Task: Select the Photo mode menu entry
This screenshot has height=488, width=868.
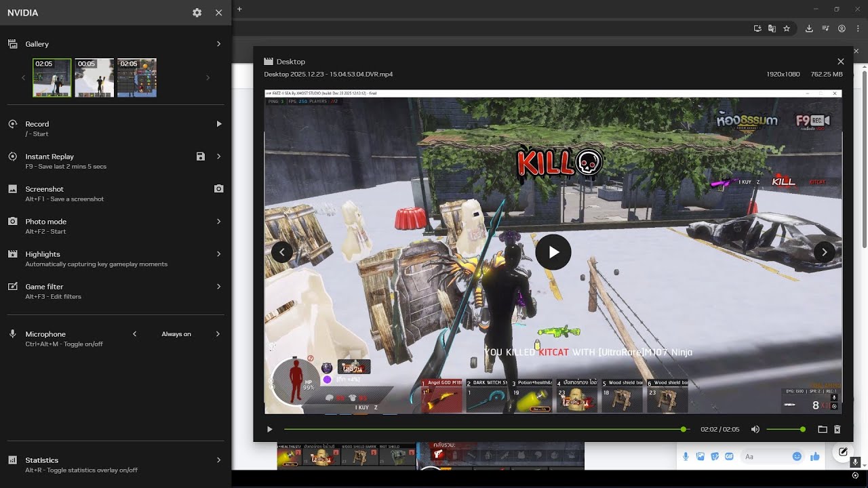Action: (115, 226)
